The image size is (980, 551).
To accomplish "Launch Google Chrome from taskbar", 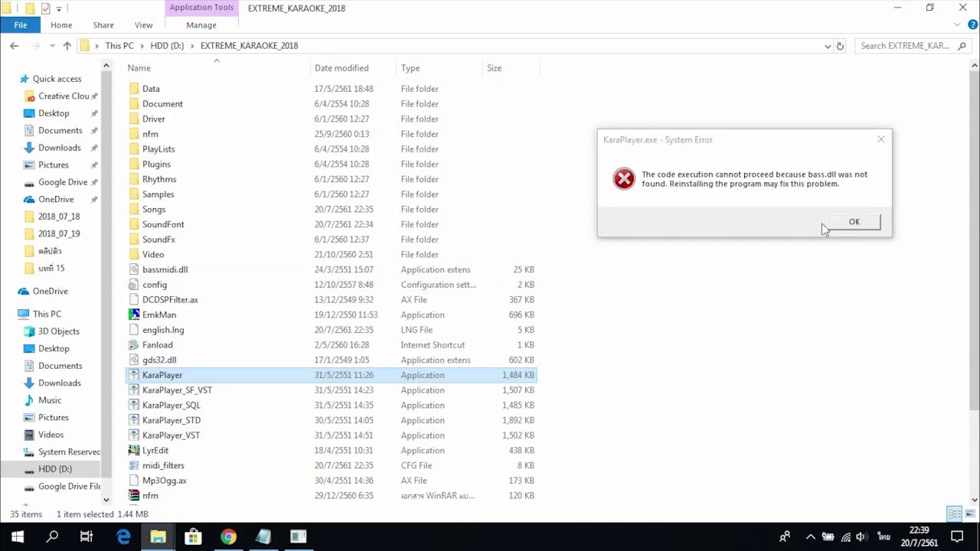I will click(228, 536).
